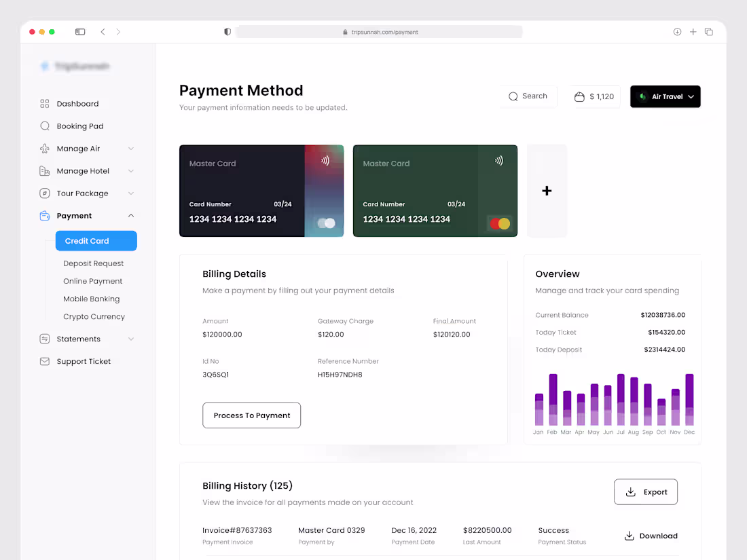This screenshot has width=747, height=560.
Task: Click the Manage Air airplane icon
Action: pyautogui.click(x=44, y=149)
